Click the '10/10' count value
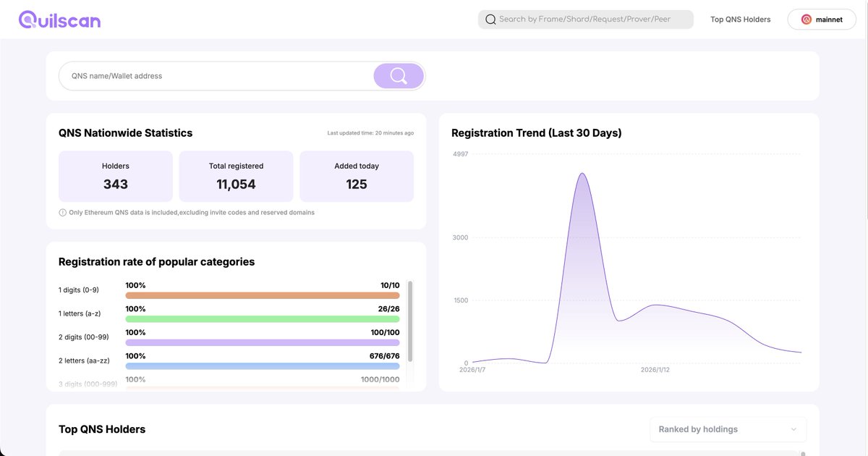Viewport: 868px width, 456px height. click(x=390, y=285)
